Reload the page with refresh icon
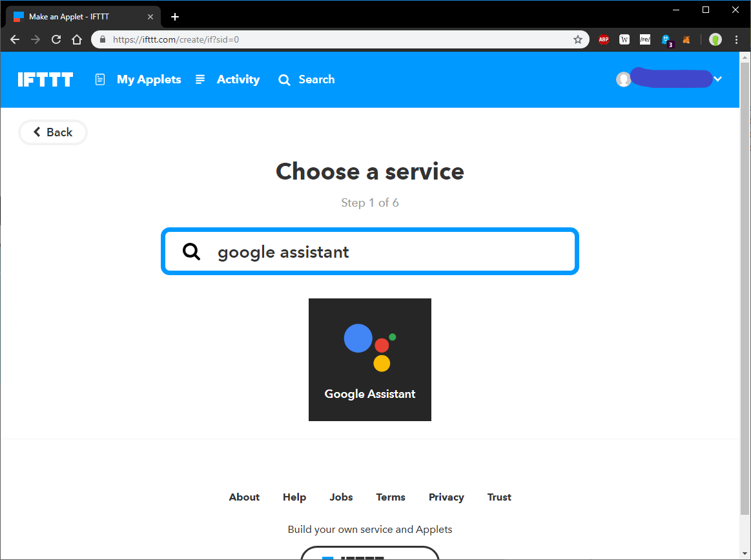 click(x=56, y=40)
